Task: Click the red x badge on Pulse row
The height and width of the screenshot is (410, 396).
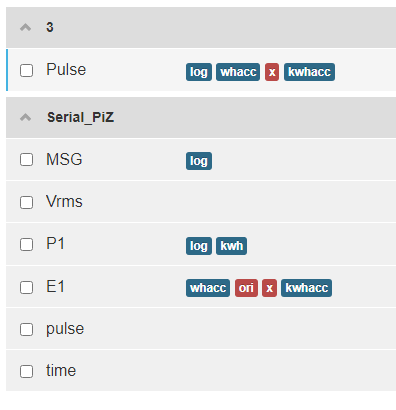Action: pos(272,72)
